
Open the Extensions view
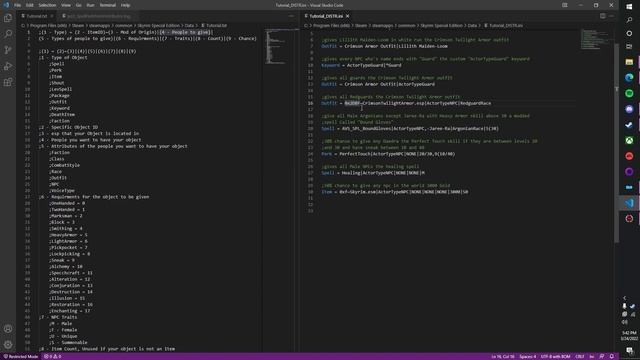pyautogui.click(x=8, y=82)
